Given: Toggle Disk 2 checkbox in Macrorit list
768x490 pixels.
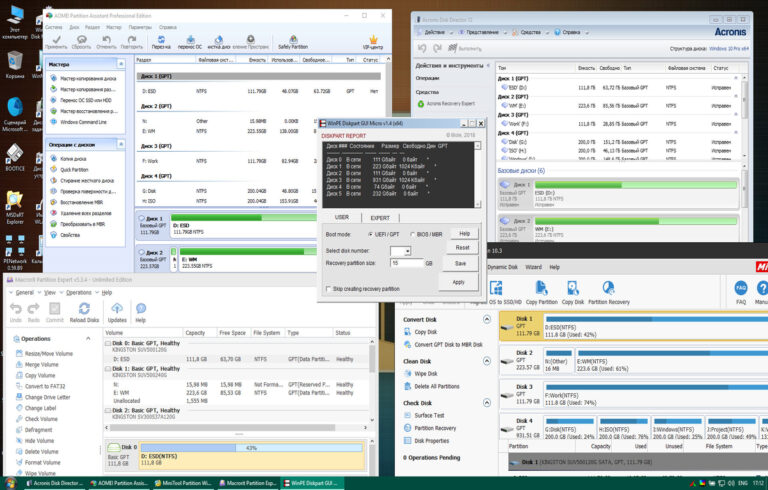Looking at the screenshot, I should [x=108, y=410].
